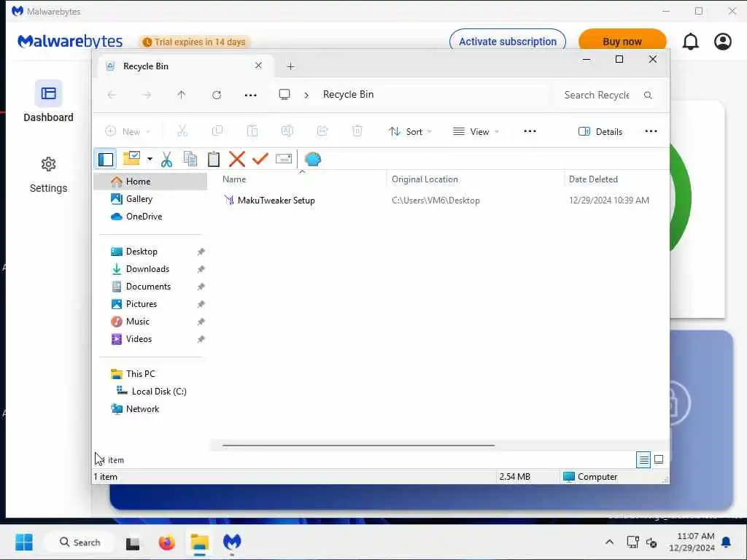Open See more ellipsis beside View
Screen dimensions: 747x560
point(530,131)
